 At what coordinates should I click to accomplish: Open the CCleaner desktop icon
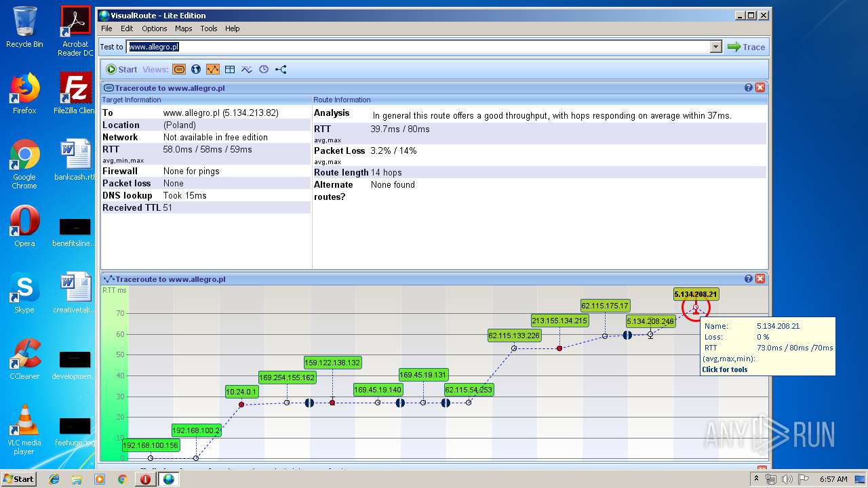point(24,359)
